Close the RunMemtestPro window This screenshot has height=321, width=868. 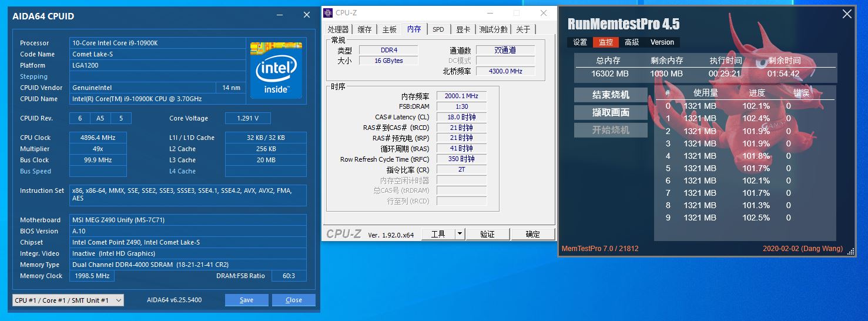click(x=847, y=14)
